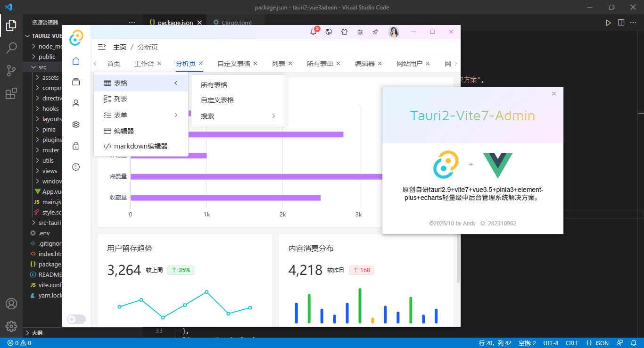Select 所有表格 from the open menu
The width and height of the screenshot is (644, 348).
click(x=215, y=84)
